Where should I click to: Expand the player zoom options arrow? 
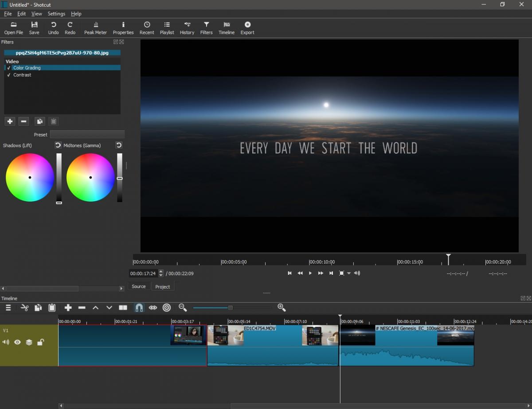pyautogui.click(x=349, y=273)
